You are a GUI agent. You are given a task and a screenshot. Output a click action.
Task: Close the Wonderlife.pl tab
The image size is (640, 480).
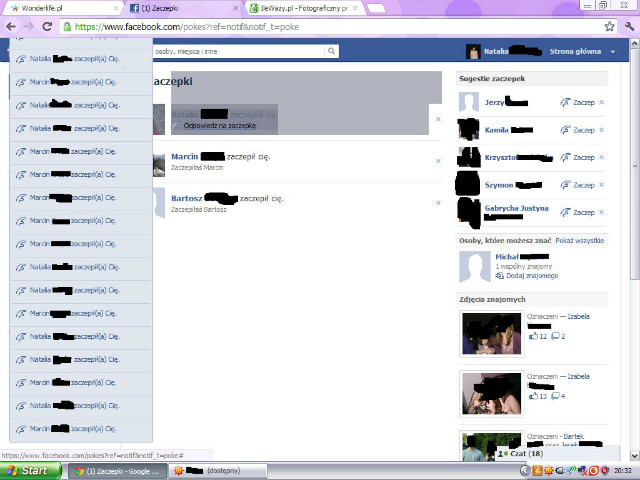[x=116, y=8]
